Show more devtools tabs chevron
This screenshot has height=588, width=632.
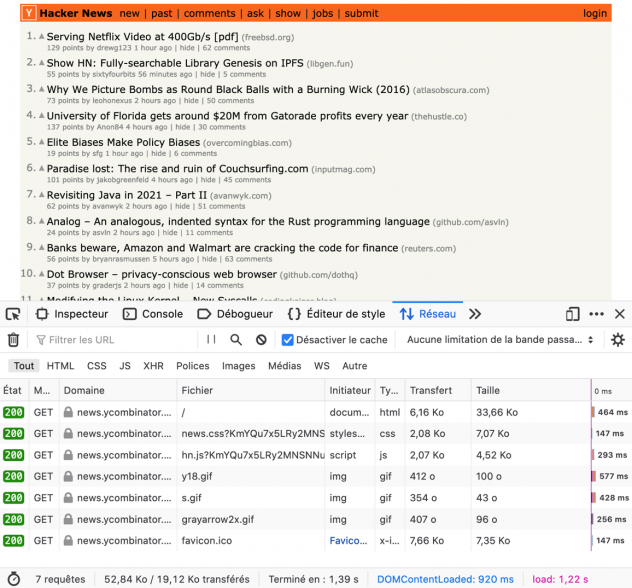475,314
